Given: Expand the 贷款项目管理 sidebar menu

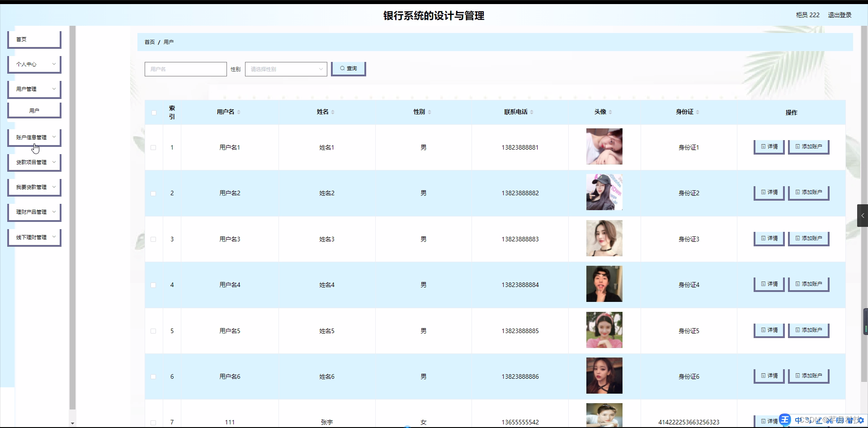Looking at the screenshot, I should (34, 162).
